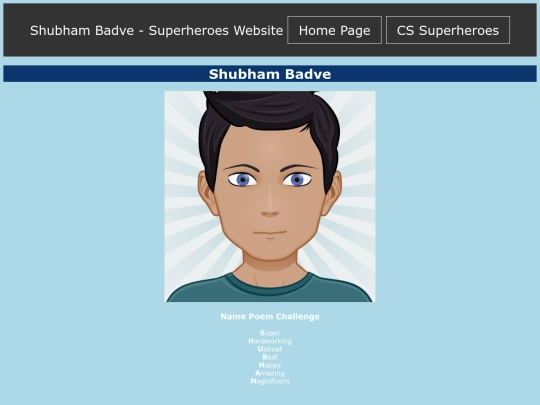The height and width of the screenshot is (405, 540).
Task: Select the word Magnificent in poem
Action: pyautogui.click(x=270, y=381)
